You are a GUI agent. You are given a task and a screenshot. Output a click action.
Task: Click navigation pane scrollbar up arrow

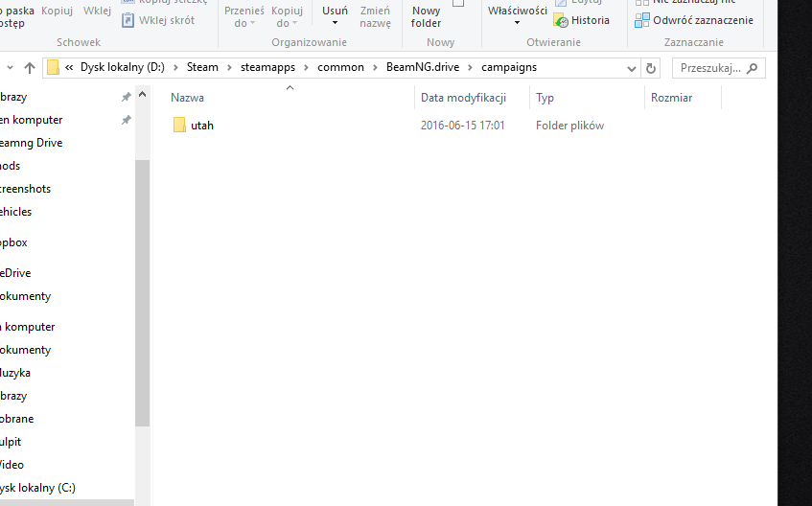(x=143, y=94)
